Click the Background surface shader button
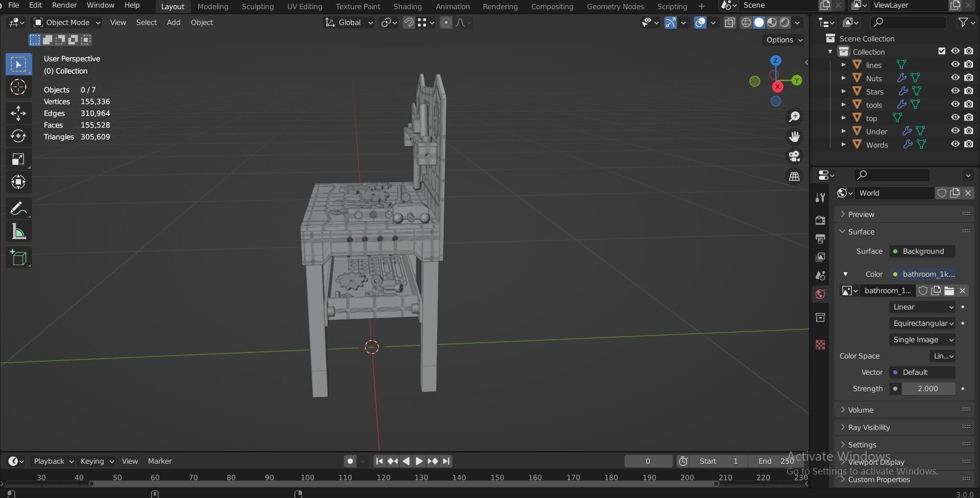Viewport: 980px width, 498px height. (922, 251)
